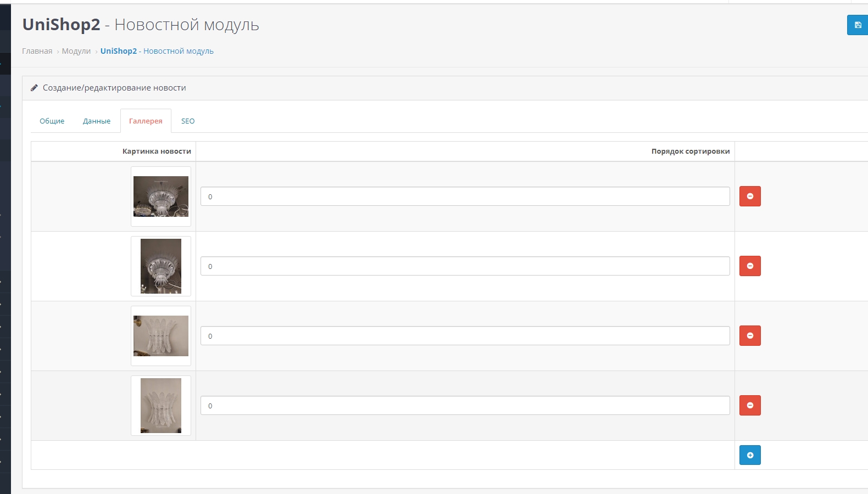Screen dimensions: 868x494
Task: Click UniShop2 - Новостной модуль breadcrumb
Action: 157,51
